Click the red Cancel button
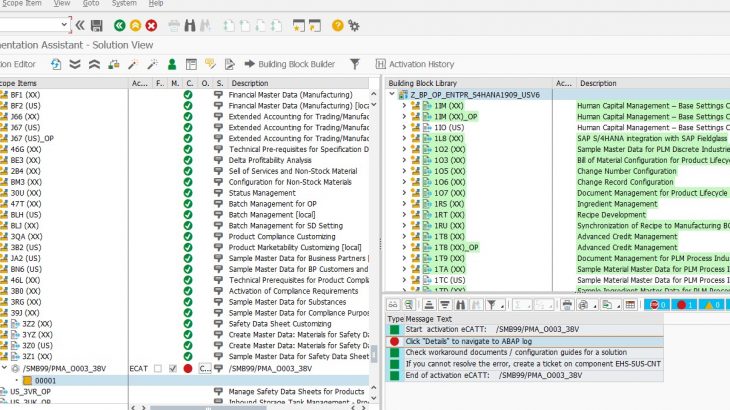 coord(151,26)
